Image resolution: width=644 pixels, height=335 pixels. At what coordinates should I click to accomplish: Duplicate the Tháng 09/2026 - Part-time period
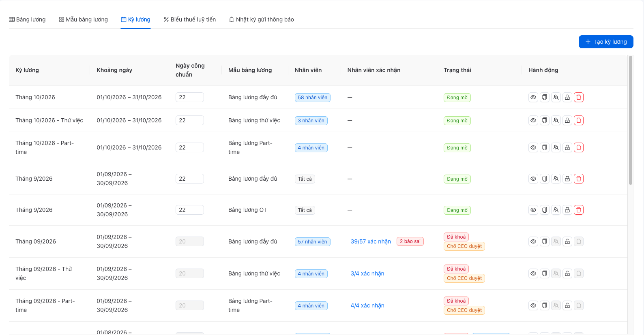click(x=545, y=305)
